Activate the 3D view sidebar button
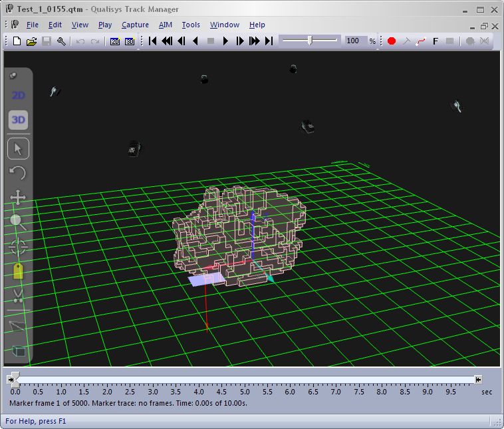Viewport: 504px width, 429px height. click(19, 120)
